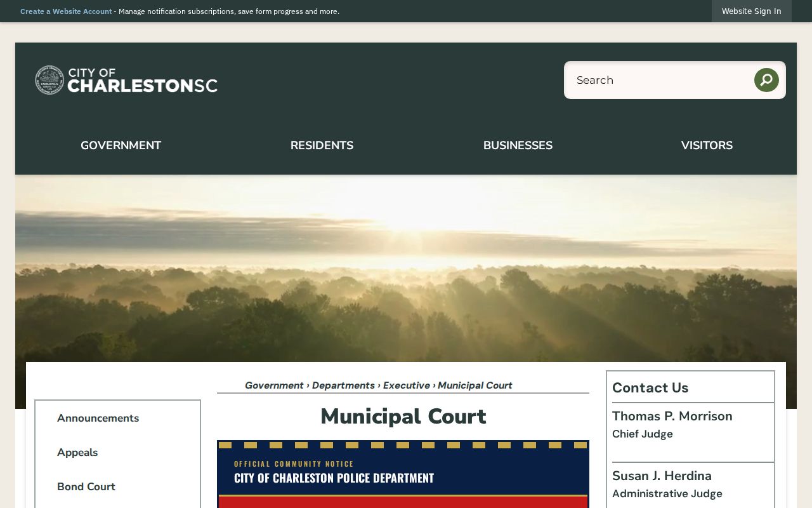Click the name Susan J. Herdina
Screen dimensions: 812x508
tap(662, 476)
